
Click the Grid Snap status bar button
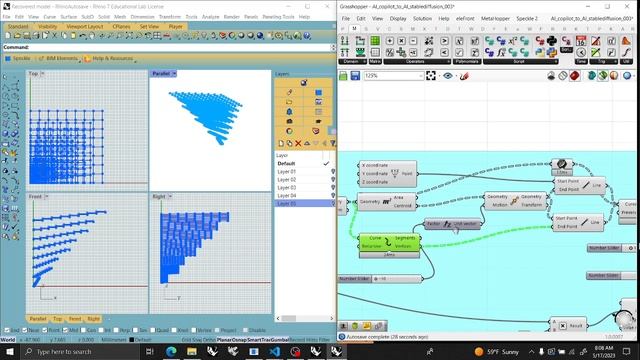(x=191, y=340)
